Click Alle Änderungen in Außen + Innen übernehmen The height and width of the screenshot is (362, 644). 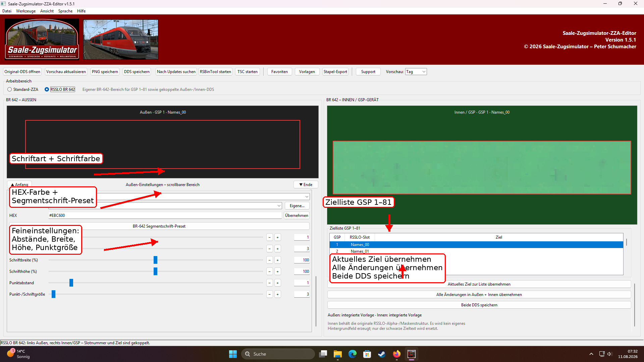coord(479,295)
